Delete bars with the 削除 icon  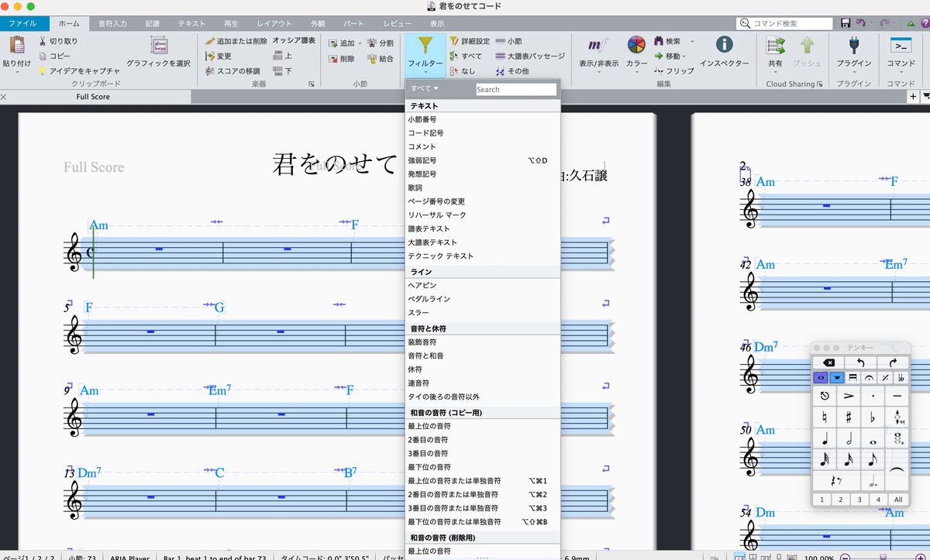pos(333,59)
